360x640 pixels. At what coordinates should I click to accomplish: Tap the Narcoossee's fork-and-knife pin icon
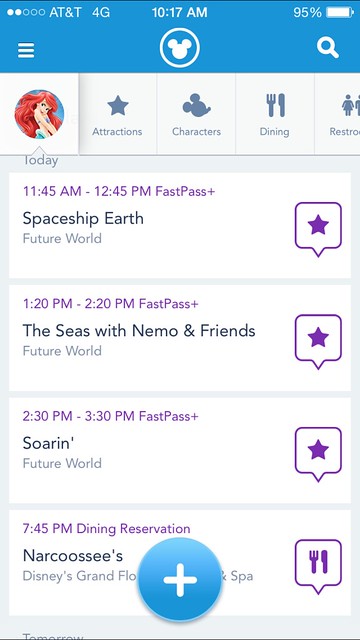[x=318, y=567]
